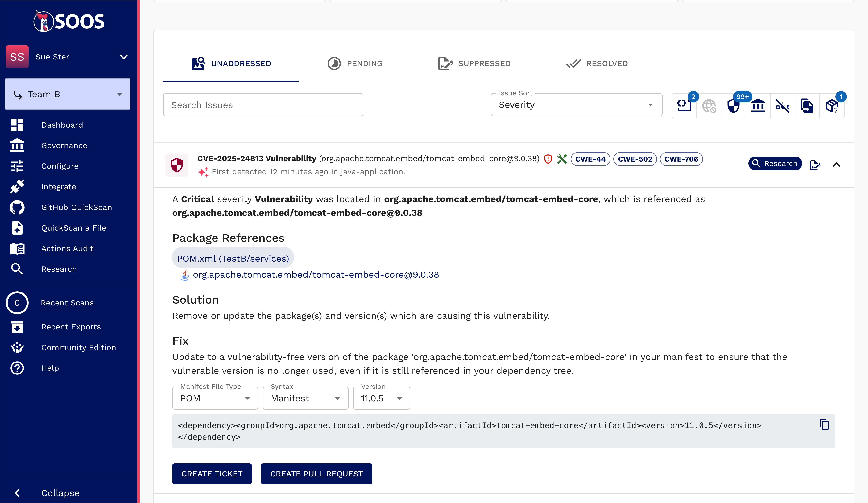Toggle the governance bank-building issue filter

click(758, 106)
